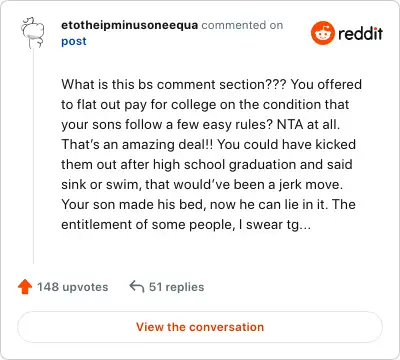Click the comment body text
The height and width of the screenshot is (360, 400).
click(x=211, y=154)
